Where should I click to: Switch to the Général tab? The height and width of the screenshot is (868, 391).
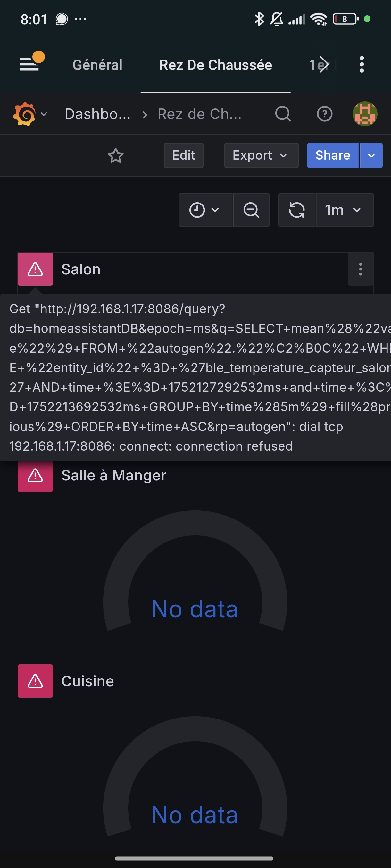pos(97,65)
